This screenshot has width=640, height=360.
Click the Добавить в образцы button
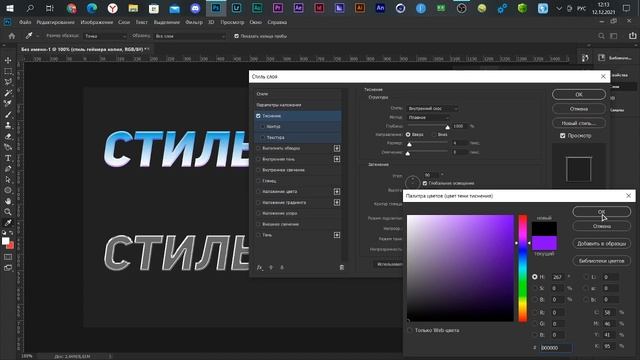click(602, 244)
